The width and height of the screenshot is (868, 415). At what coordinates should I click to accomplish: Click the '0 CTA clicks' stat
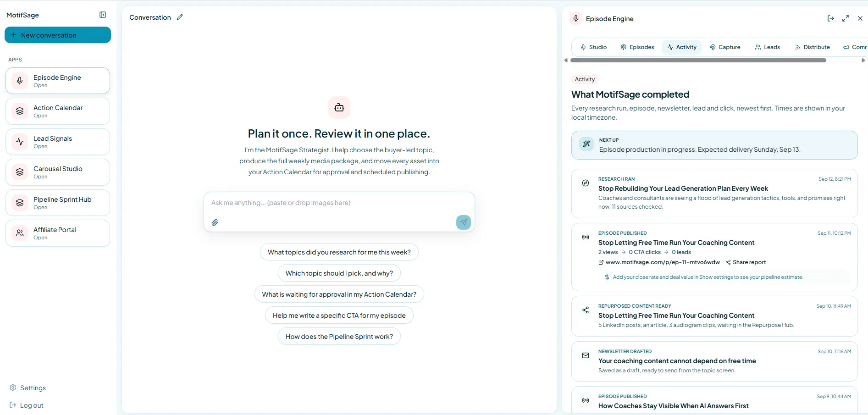(x=645, y=252)
